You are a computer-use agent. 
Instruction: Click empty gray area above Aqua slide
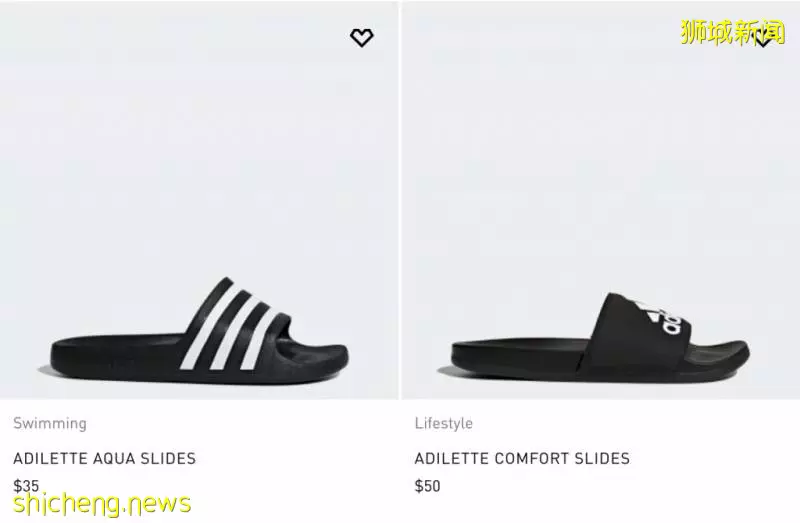(x=199, y=153)
